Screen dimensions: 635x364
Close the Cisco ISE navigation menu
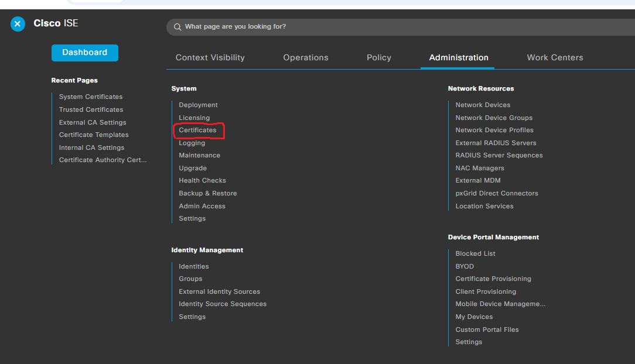coord(18,24)
